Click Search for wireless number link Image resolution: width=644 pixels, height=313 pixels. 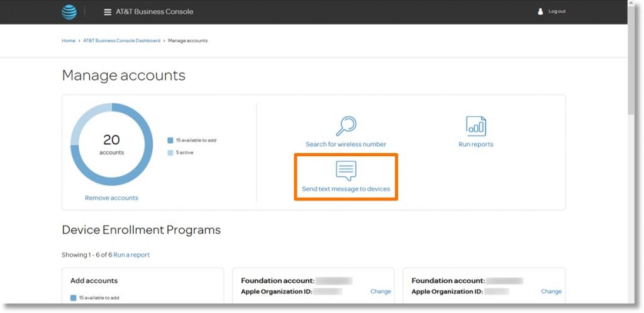tap(346, 144)
